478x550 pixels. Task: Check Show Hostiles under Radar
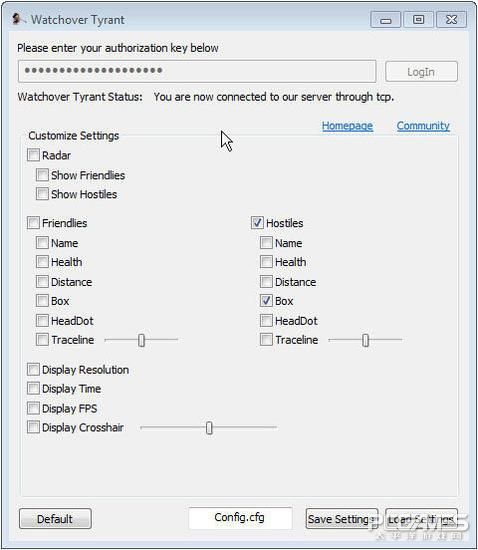pyautogui.click(x=42, y=194)
